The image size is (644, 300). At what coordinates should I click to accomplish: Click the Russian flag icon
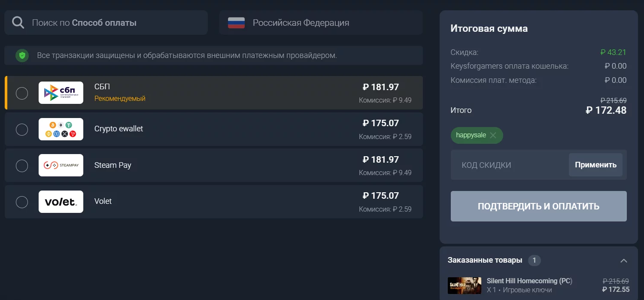(x=236, y=23)
